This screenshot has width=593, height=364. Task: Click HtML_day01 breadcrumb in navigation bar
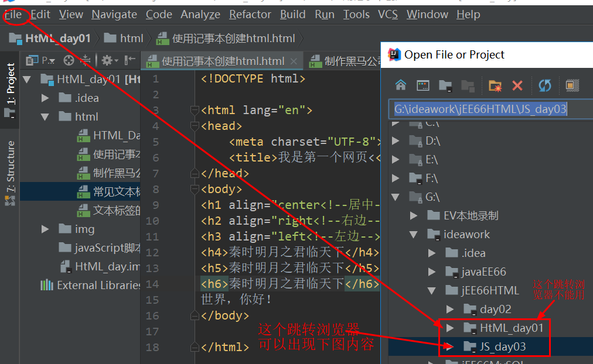point(50,38)
